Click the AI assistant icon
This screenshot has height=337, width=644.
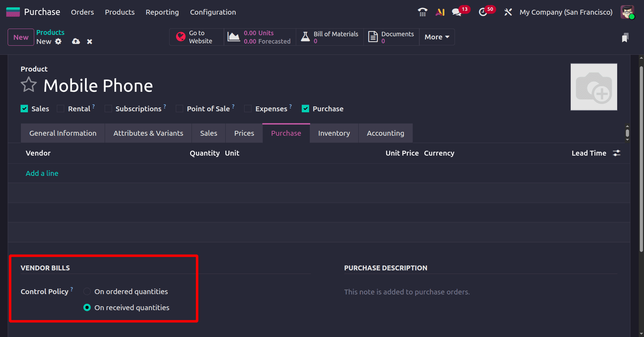pos(440,12)
